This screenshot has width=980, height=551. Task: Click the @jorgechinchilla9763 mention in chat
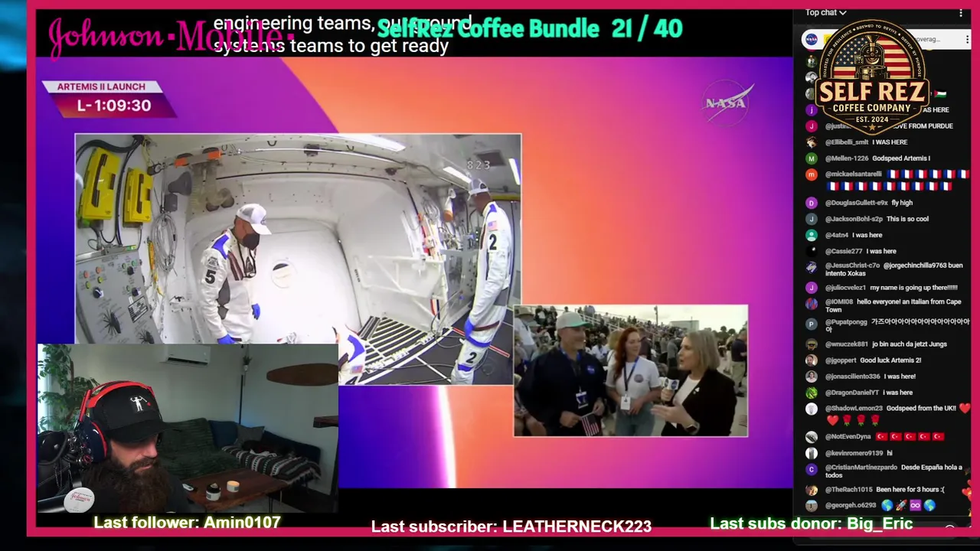[x=916, y=266]
